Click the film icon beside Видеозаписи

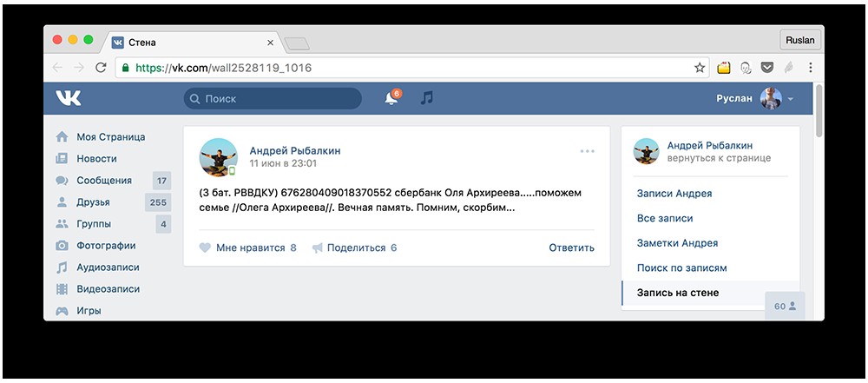tap(62, 289)
